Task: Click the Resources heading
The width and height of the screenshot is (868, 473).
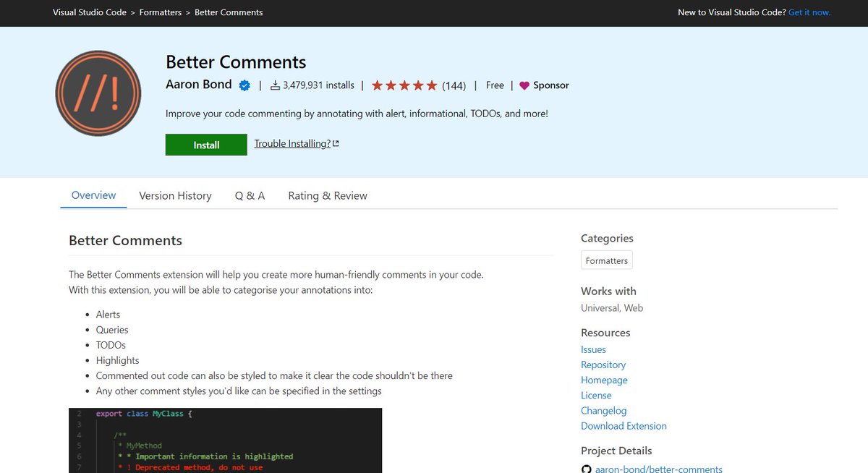Action: (605, 333)
